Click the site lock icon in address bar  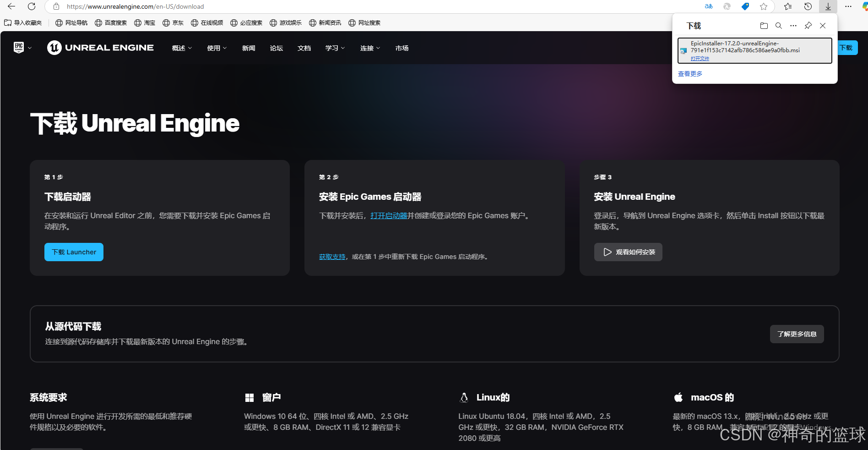tap(56, 6)
